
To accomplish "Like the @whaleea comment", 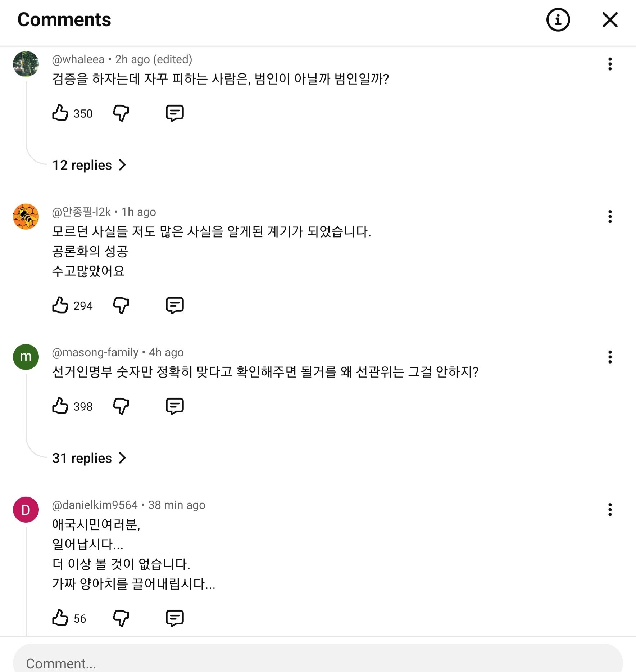I will 60,113.
